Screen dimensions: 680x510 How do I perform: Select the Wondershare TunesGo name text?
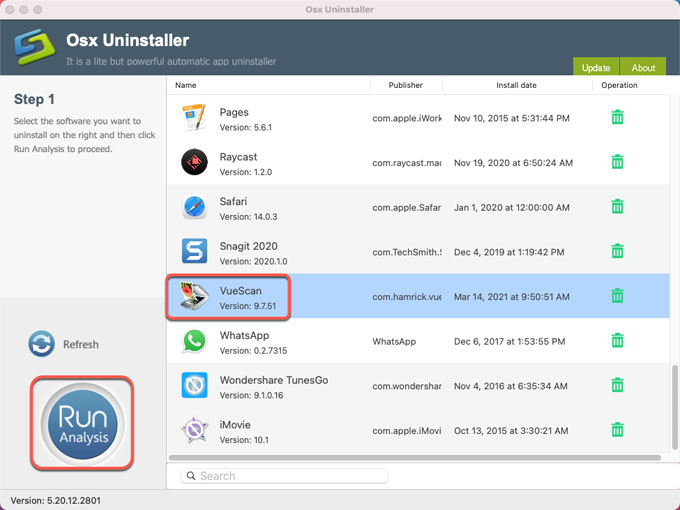pyautogui.click(x=274, y=380)
